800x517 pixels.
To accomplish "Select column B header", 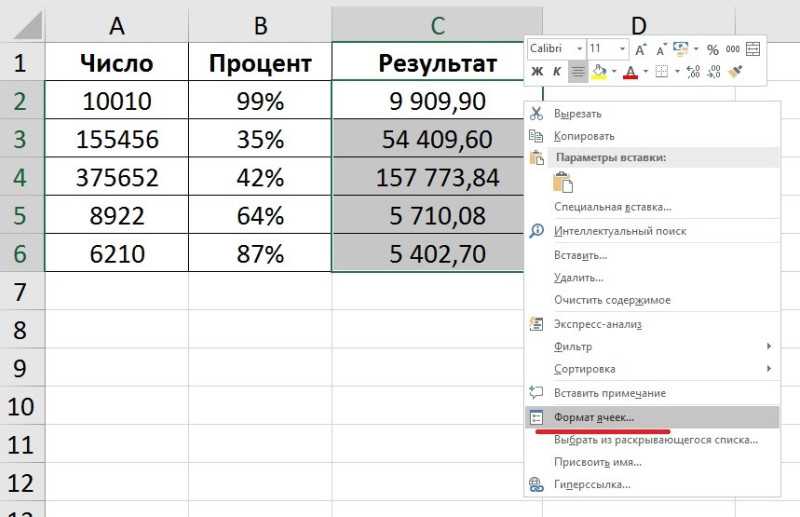I will click(x=260, y=26).
